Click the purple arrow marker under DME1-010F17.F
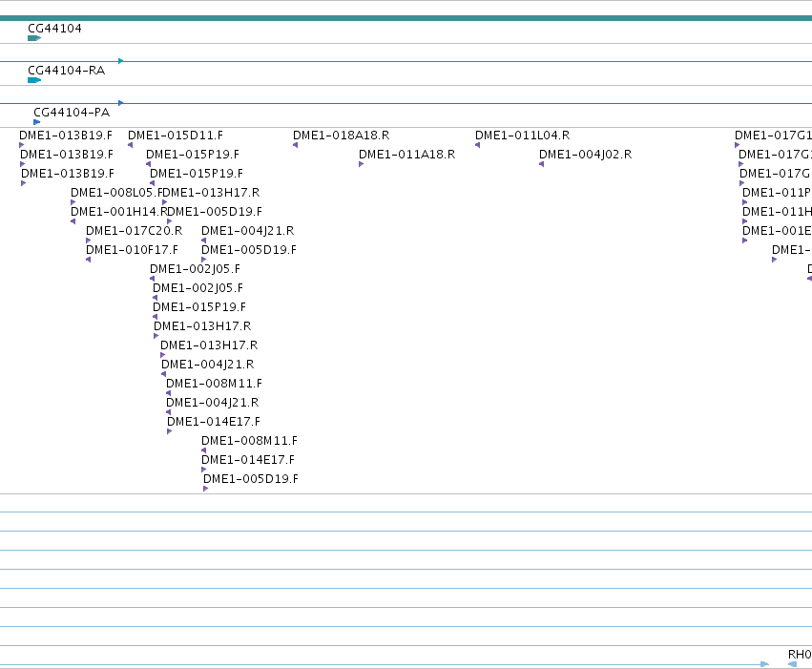812x669 pixels. pyautogui.click(x=88, y=260)
